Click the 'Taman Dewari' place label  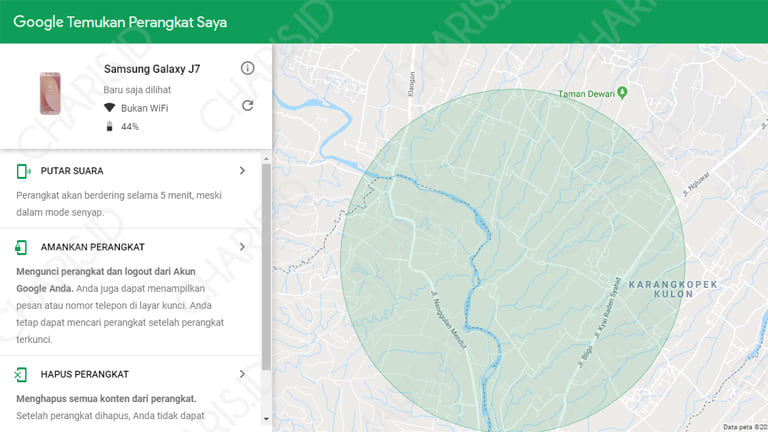click(586, 94)
